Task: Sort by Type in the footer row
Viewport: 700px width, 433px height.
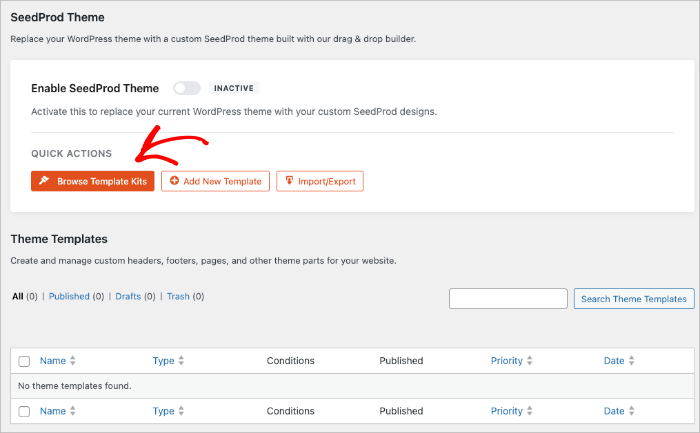Action: [164, 411]
